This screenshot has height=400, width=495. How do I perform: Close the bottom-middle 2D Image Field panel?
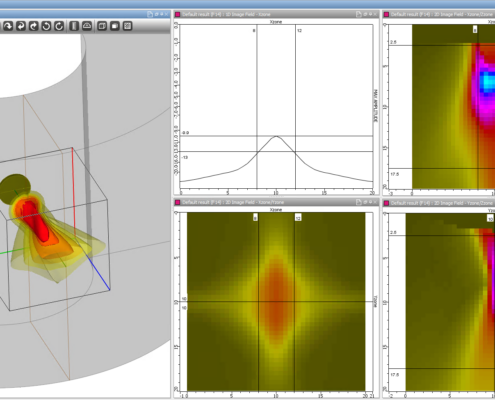tap(375, 202)
